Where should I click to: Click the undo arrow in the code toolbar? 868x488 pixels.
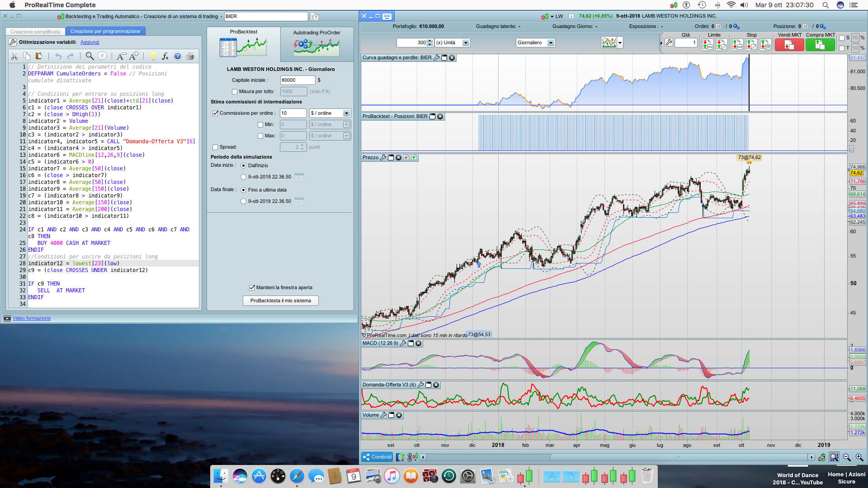point(58,56)
